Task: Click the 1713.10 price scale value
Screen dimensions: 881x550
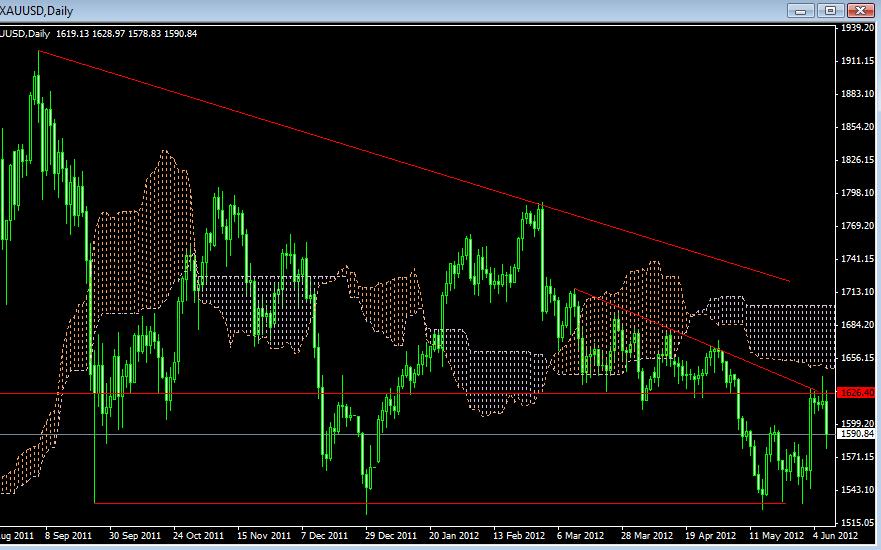Action: [x=857, y=292]
